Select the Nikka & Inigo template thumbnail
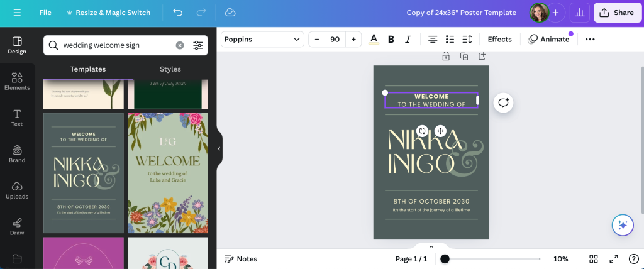644x269 pixels. (x=84, y=173)
